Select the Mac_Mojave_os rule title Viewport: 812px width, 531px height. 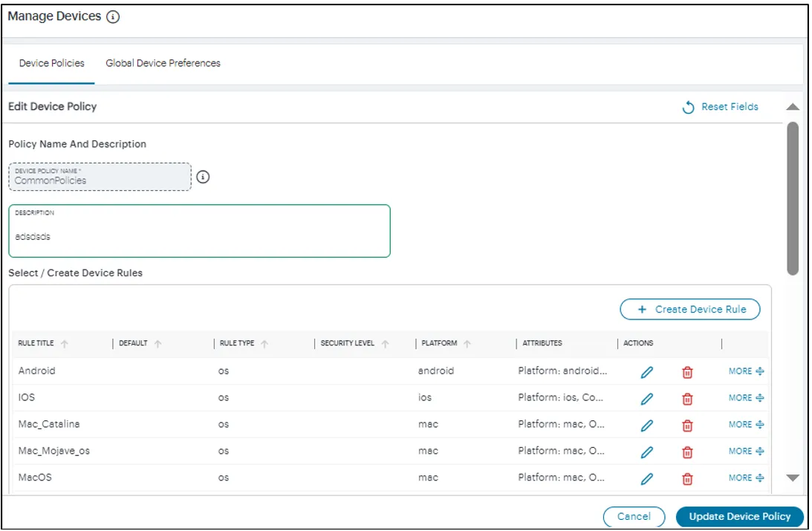tap(53, 451)
